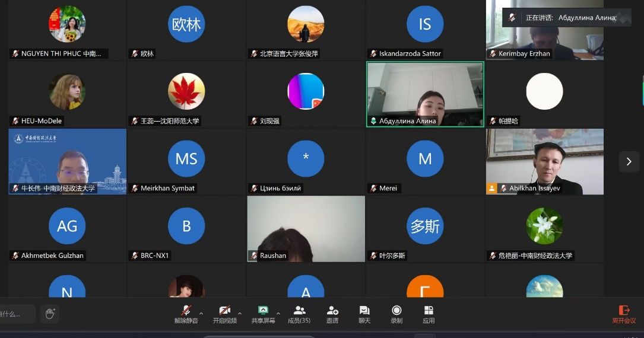Click the invite (邀请) icon
Viewport: 644px width, 338px height.
(332, 313)
